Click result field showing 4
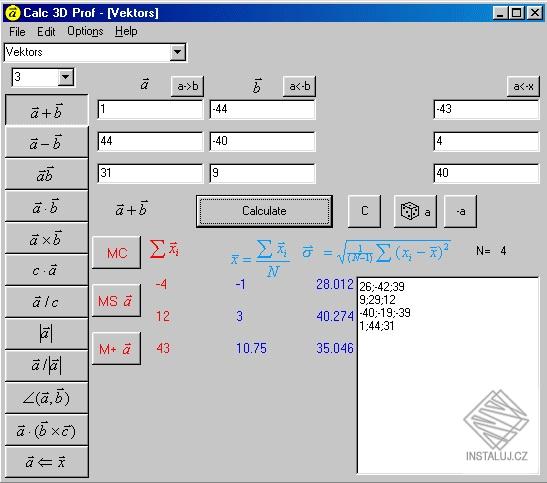 486,141
